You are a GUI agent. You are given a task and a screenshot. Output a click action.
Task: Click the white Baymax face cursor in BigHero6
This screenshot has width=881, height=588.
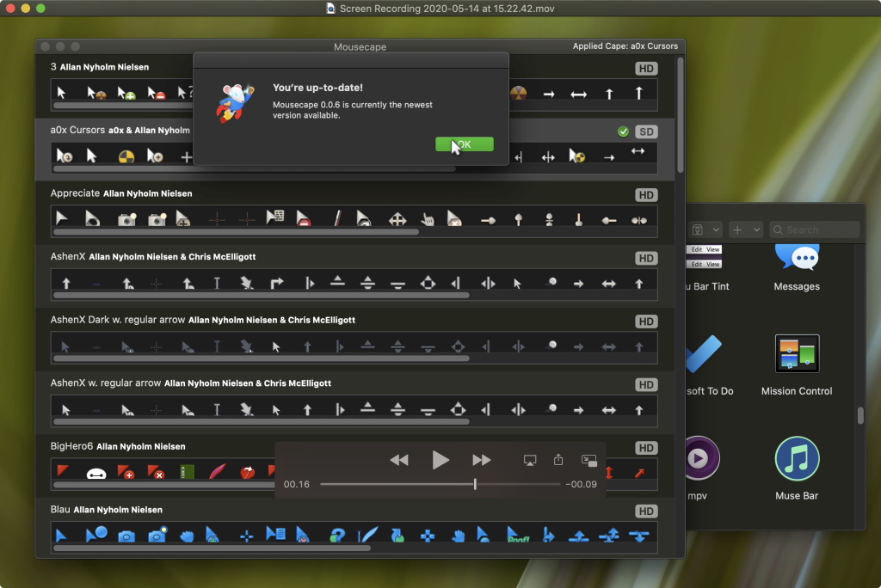[96, 473]
